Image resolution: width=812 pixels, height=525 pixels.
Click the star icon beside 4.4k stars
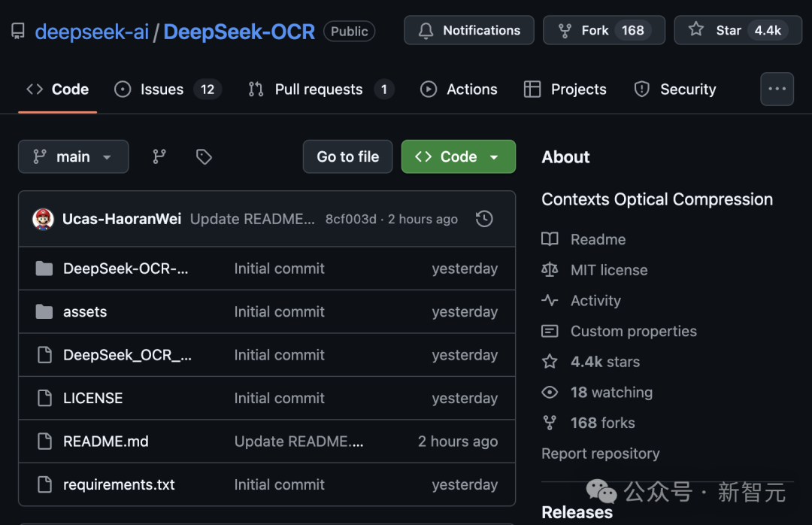[x=550, y=361]
